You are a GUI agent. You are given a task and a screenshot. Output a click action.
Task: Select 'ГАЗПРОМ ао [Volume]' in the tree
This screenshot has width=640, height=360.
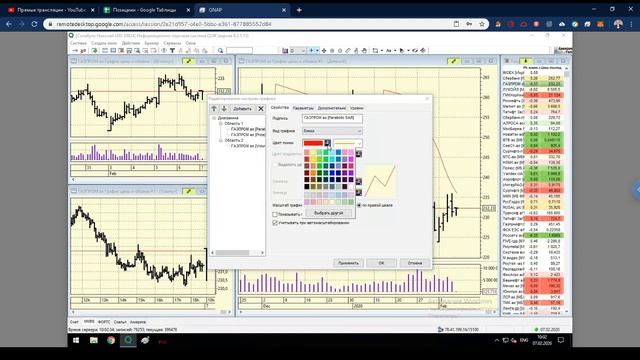coord(248,146)
